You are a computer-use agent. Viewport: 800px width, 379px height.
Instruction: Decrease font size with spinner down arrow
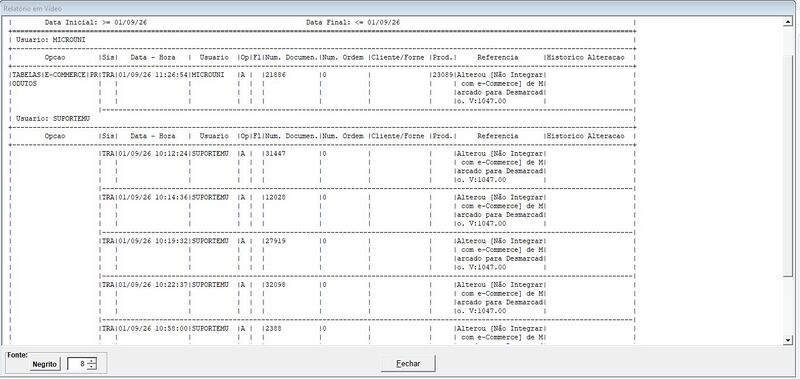pyautogui.click(x=91, y=367)
